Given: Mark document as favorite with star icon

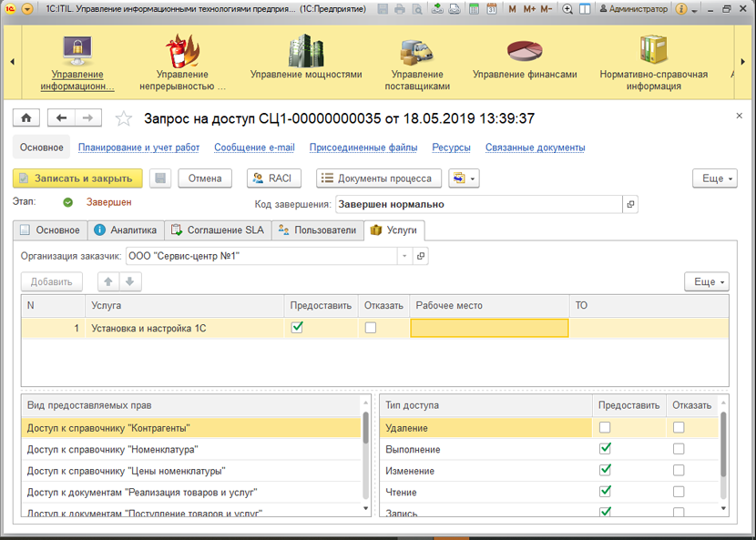Looking at the screenshot, I should click(125, 119).
